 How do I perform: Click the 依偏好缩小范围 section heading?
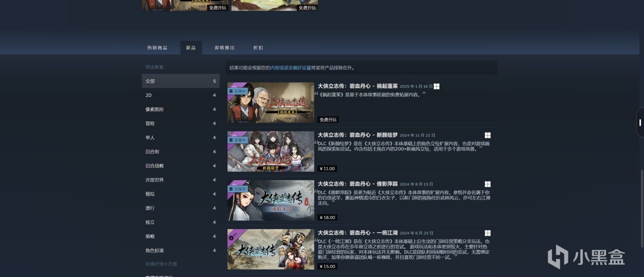(161, 264)
